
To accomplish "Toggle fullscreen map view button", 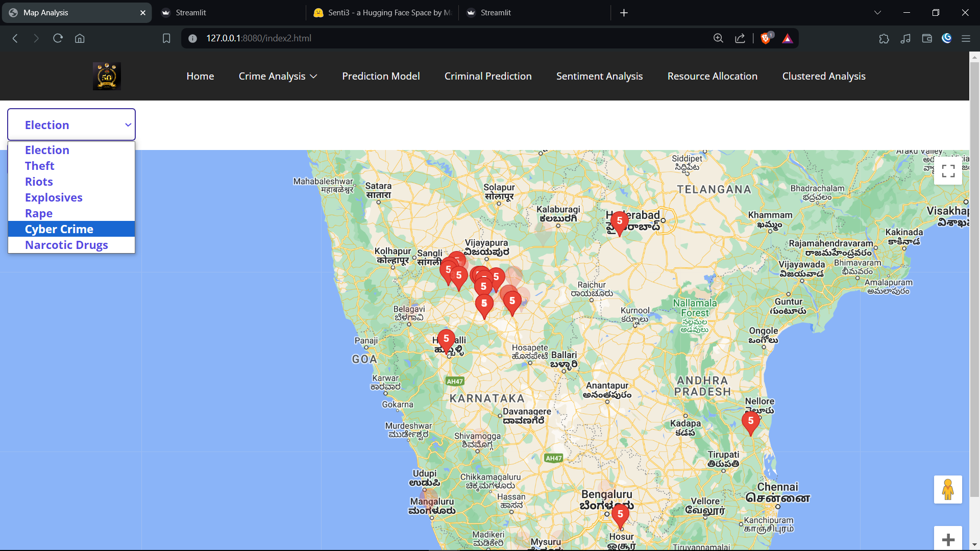I will click(948, 171).
